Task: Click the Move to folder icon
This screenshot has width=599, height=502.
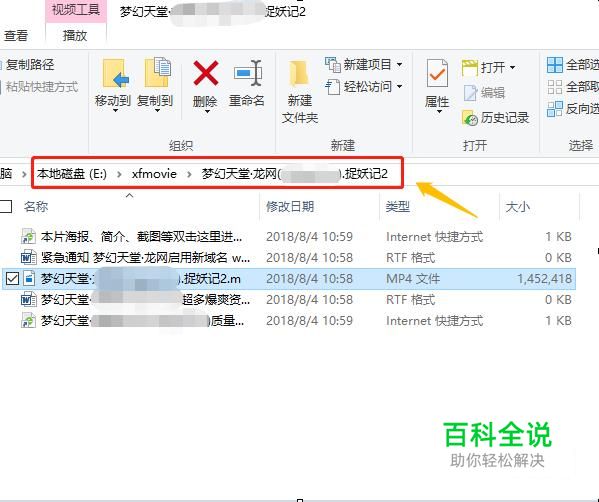Action: (115, 73)
